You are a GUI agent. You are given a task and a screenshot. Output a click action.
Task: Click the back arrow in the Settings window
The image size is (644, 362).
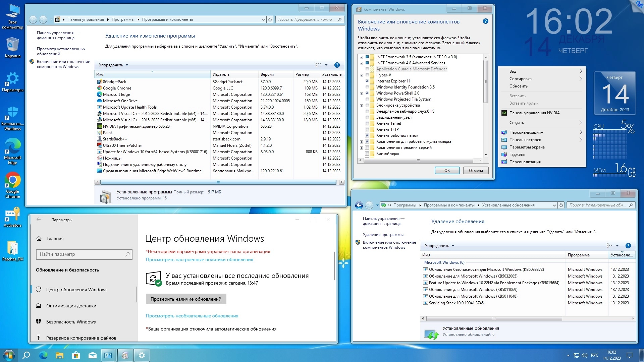pos(39,220)
